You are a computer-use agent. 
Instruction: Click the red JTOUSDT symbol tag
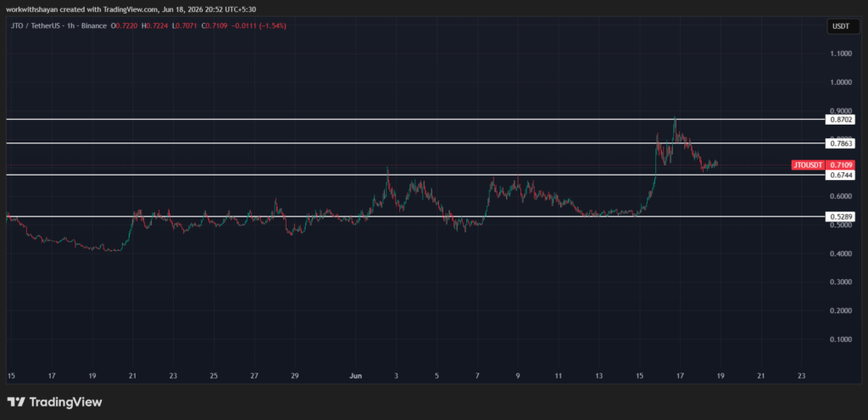tap(808, 165)
